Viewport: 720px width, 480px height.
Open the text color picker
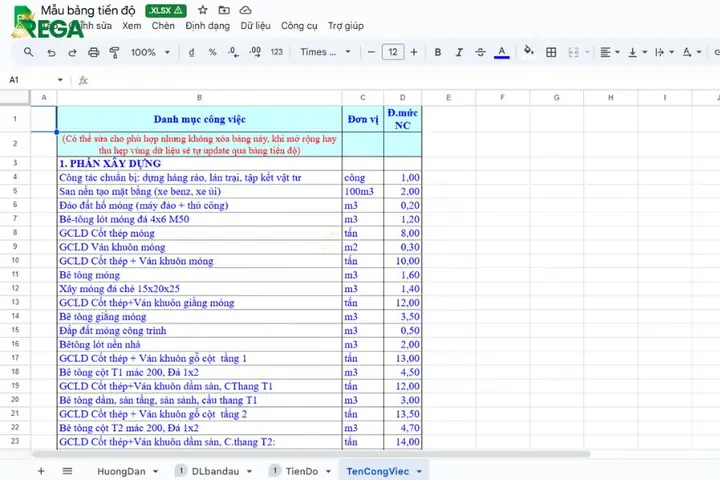point(501,52)
